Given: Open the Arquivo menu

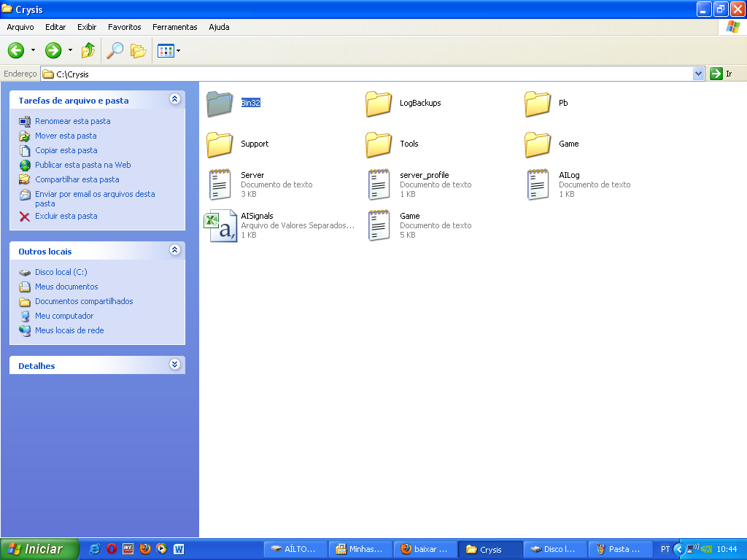Looking at the screenshot, I should [20, 27].
